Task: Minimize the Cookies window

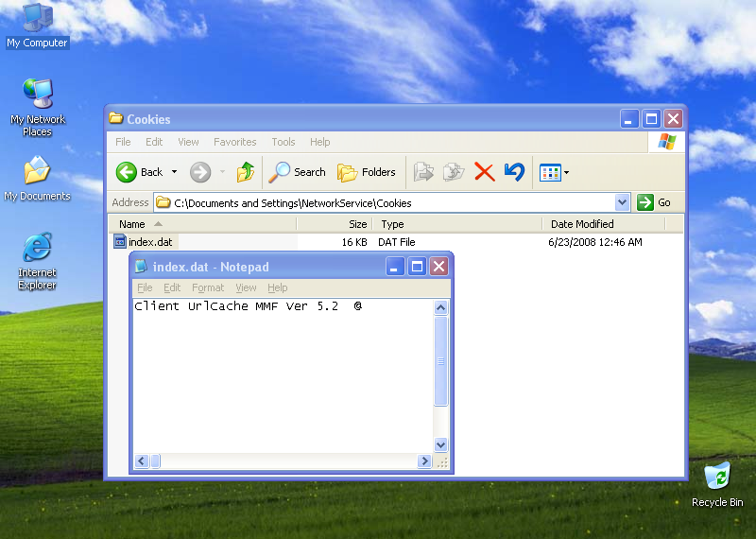Action: [629, 119]
